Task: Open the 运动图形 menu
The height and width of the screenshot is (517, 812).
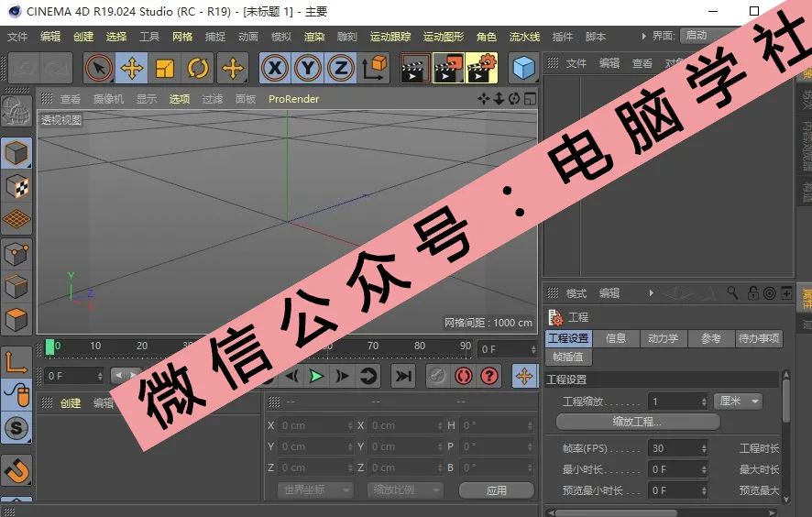Action: (x=444, y=37)
